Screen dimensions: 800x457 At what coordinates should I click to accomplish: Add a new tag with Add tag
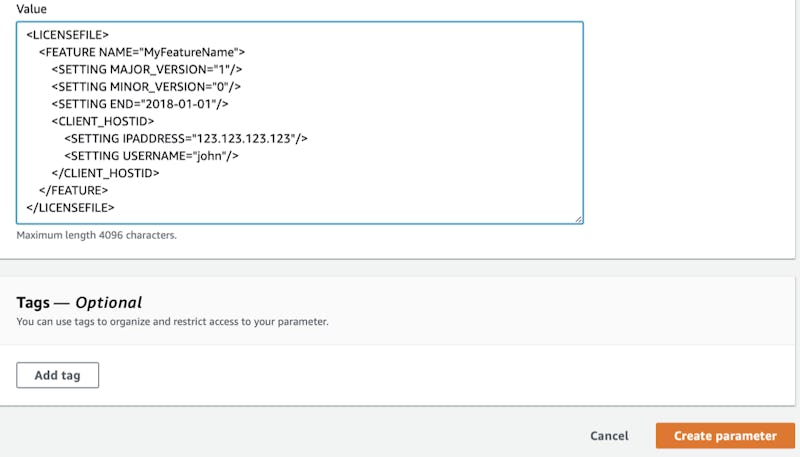point(58,375)
